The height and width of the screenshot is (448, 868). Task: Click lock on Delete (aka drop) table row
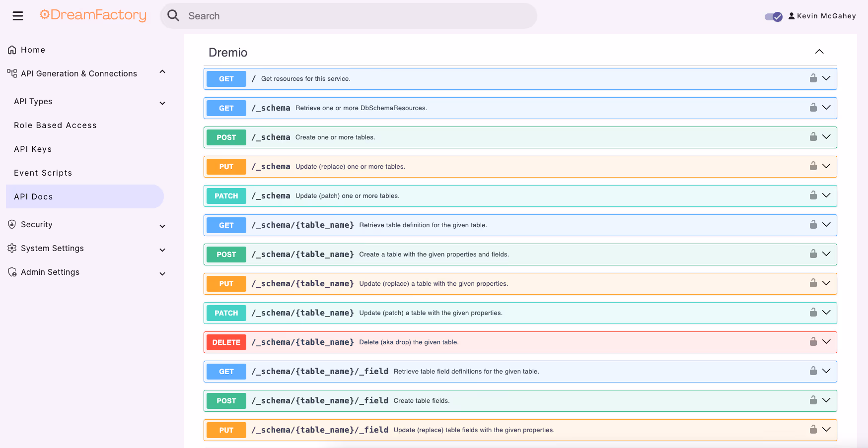[x=813, y=341]
